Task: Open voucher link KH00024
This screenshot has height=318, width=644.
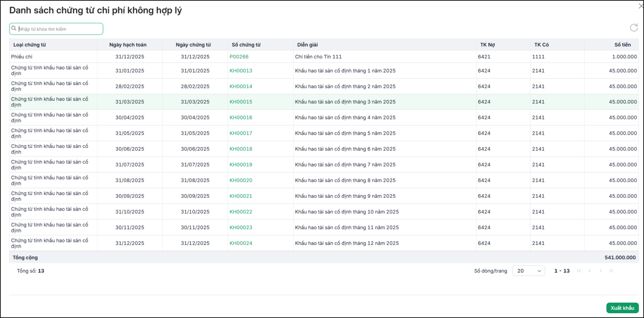Action: (x=241, y=243)
